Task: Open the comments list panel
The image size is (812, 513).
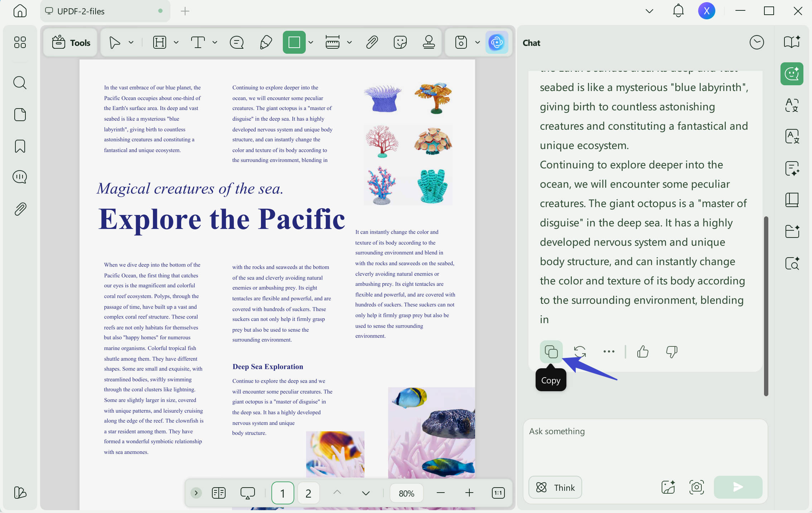Action: [20, 177]
